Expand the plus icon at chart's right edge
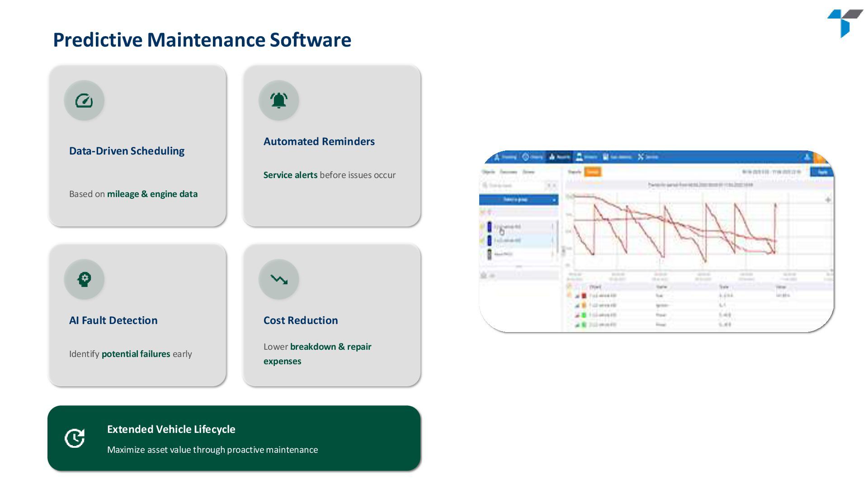Image resolution: width=868 pixels, height=488 pixels. click(x=828, y=200)
